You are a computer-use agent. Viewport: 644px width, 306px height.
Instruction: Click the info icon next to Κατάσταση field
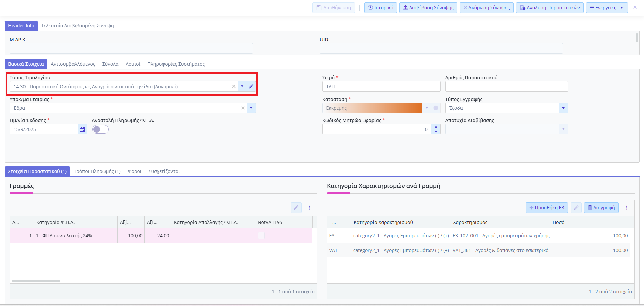(x=436, y=108)
